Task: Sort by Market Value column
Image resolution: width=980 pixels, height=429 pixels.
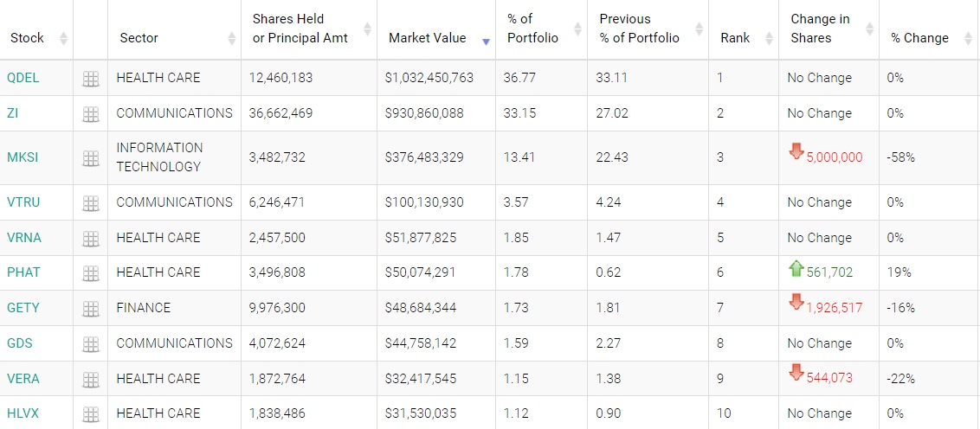Action: (427, 38)
